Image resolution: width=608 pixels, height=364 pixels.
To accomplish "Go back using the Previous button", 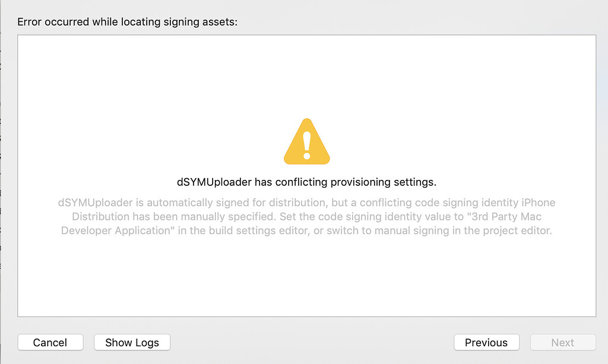I will tap(486, 342).
